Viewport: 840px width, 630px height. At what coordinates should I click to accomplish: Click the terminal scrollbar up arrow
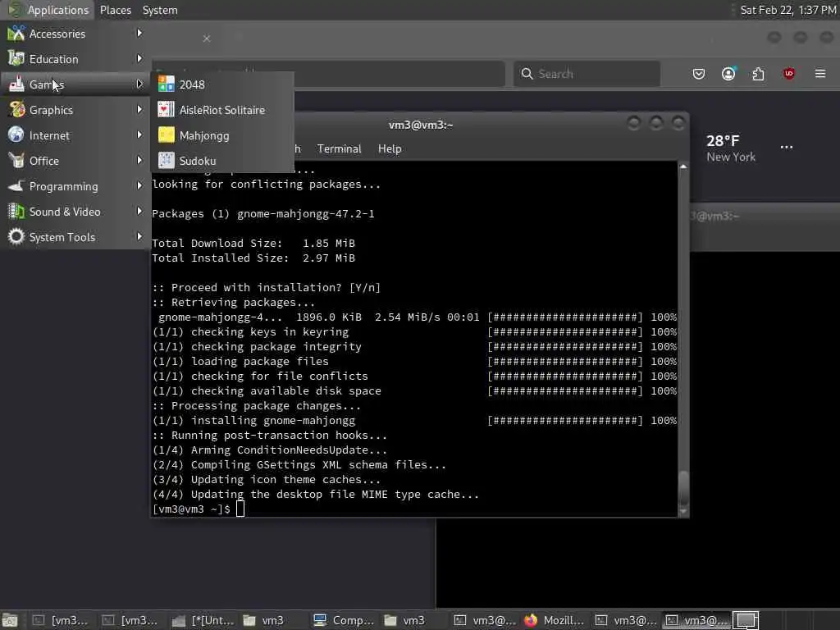[x=683, y=167]
